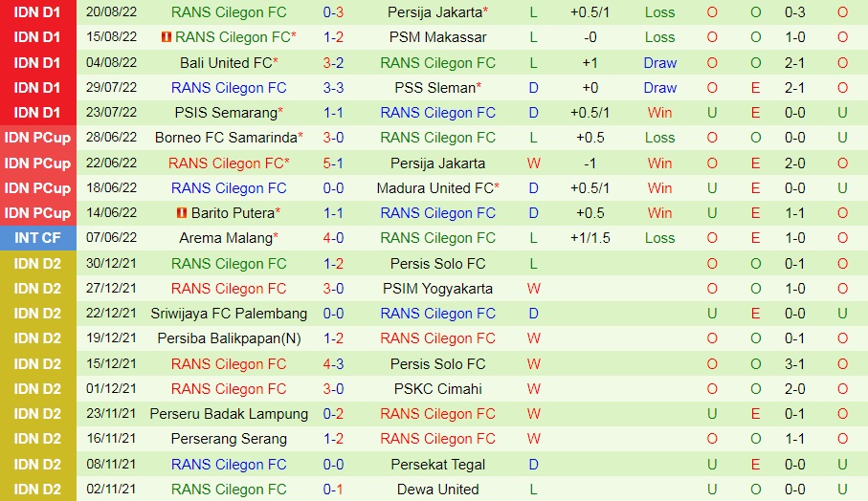Click the Perserang Serang team name
Screen dimensions: 868x501
[229, 438]
